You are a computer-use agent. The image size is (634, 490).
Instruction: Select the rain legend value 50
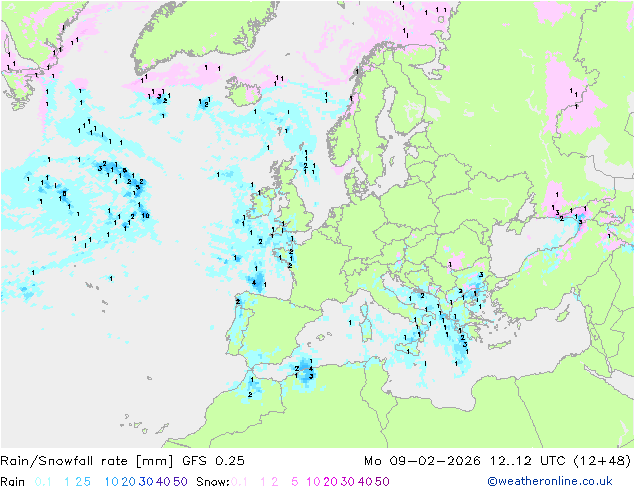point(180,482)
